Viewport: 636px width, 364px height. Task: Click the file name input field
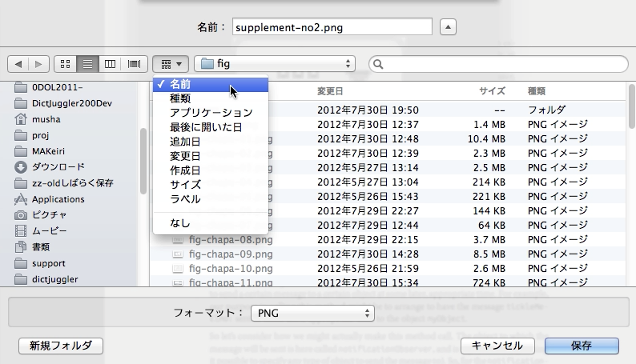pyautogui.click(x=332, y=27)
